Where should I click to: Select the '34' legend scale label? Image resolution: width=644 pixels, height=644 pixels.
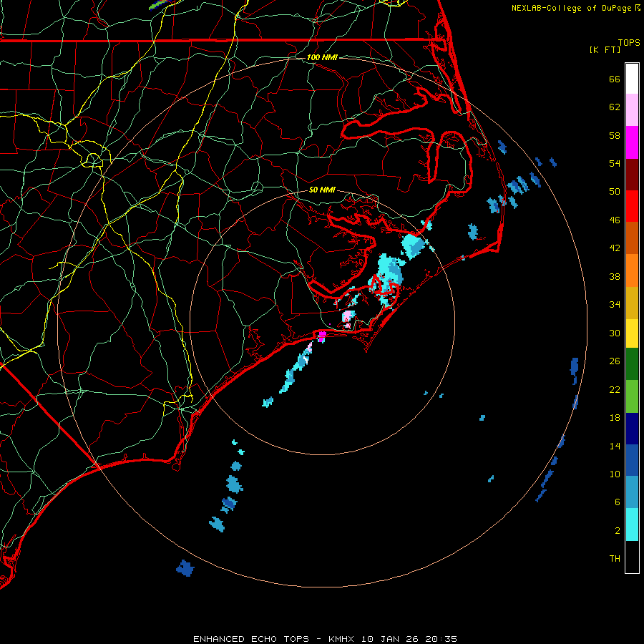[x=615, y=305]
